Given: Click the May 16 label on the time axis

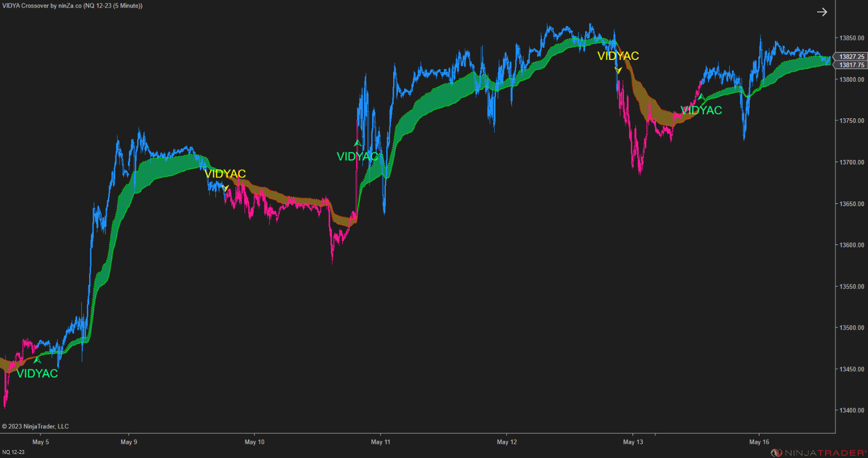Looking at the screenshot, I should pos(759,441).
